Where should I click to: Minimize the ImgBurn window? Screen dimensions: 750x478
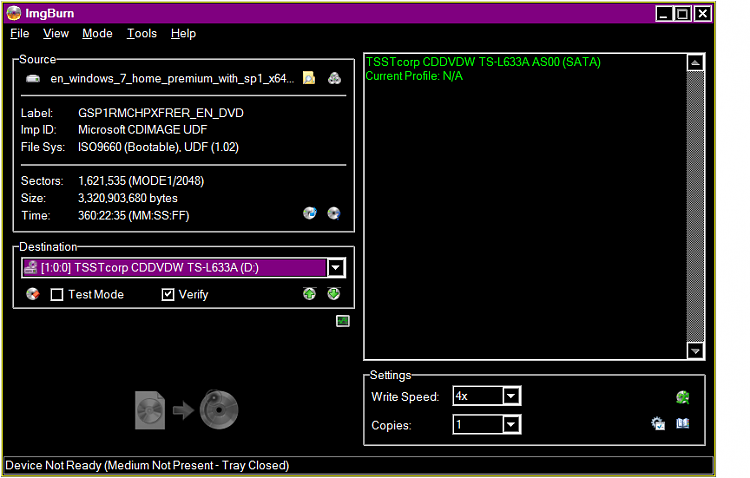click(663, 13)
